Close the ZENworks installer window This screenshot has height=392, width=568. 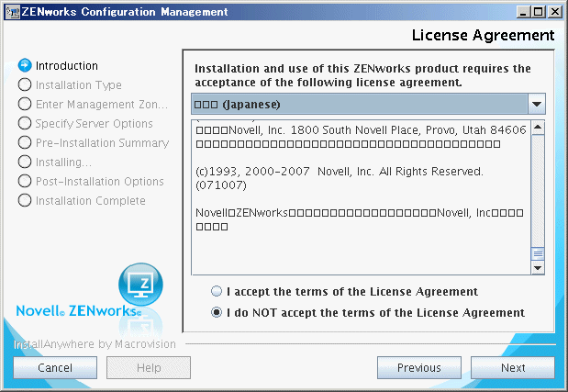pyautogui.click(x=554, y=12)
